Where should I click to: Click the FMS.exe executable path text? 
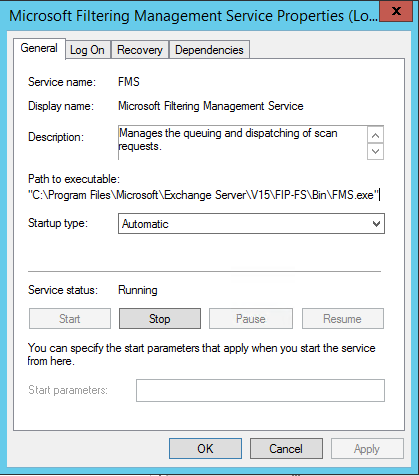tap(204, 195)
